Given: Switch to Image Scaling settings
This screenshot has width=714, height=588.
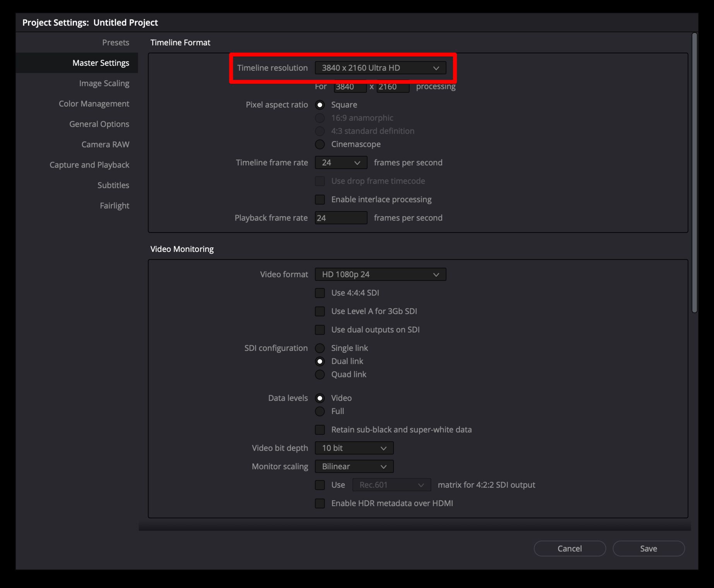Looking at the screenshot, I should tap(104, 84).
